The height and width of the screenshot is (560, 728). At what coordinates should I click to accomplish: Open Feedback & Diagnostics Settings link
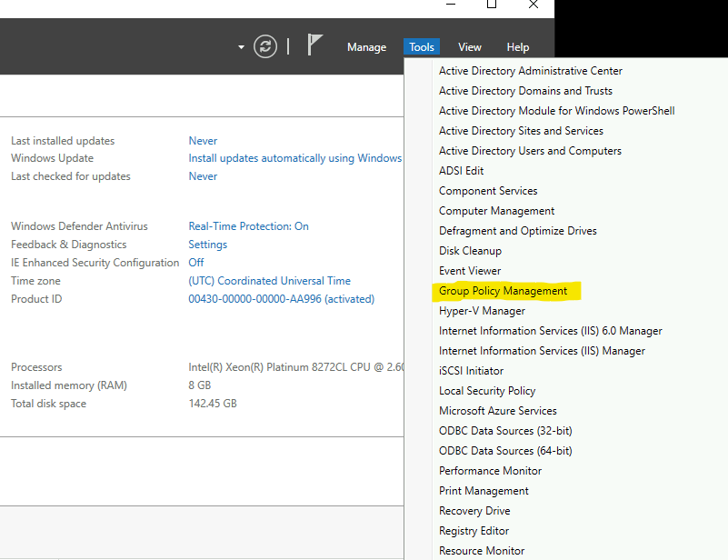click(x=208, y=245)
